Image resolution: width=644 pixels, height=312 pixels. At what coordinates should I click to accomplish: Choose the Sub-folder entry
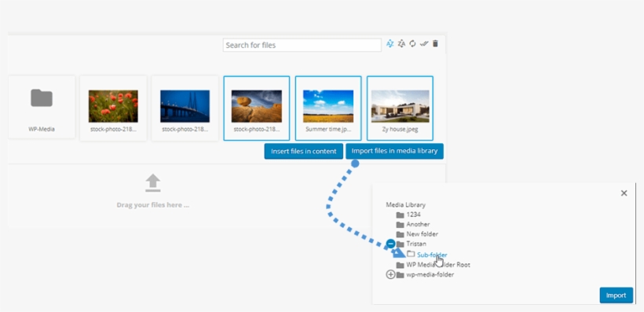coord(432,255)
